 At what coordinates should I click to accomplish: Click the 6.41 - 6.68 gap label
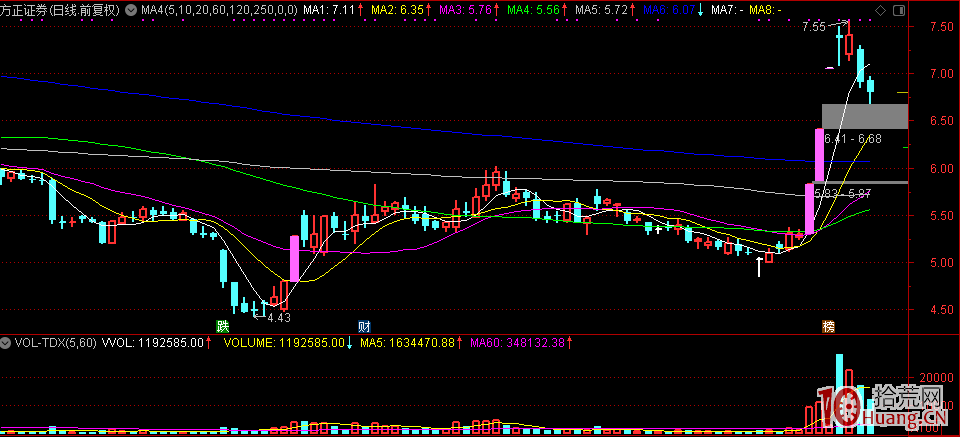[x=853, y=139]
